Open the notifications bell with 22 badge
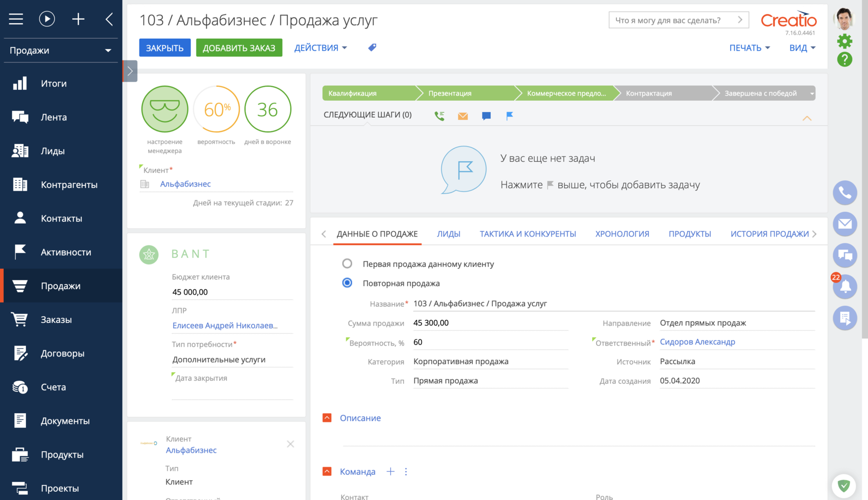 pyautogui.click(x=845, y=287)
